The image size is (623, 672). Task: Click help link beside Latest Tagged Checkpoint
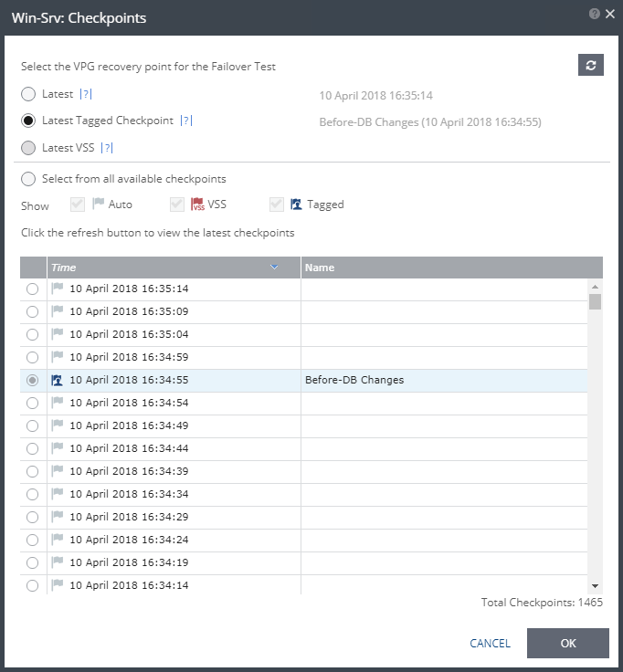tap(186, 121)
